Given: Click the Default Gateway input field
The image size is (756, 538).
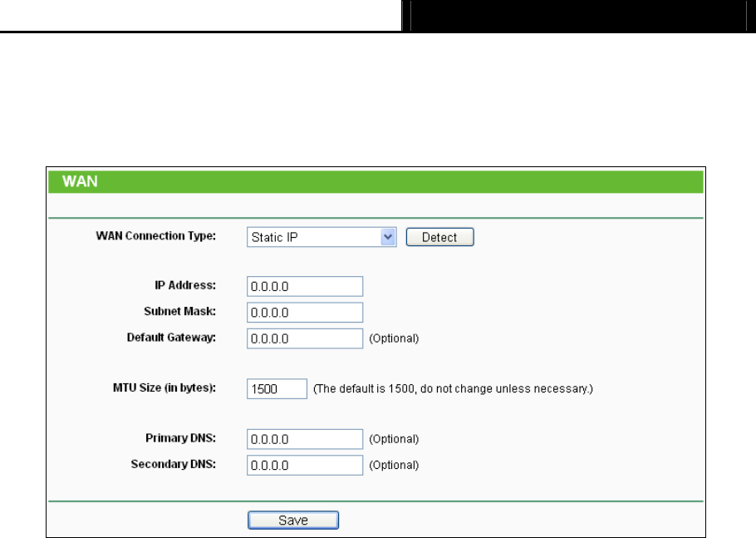Looking at the screenshot, I should click(x=305, y=338).
